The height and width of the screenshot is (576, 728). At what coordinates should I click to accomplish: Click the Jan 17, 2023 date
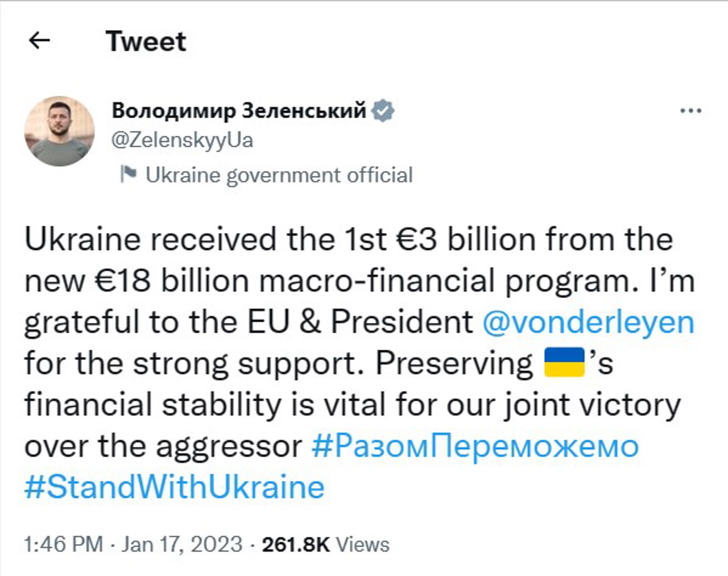tap(181, 544)
